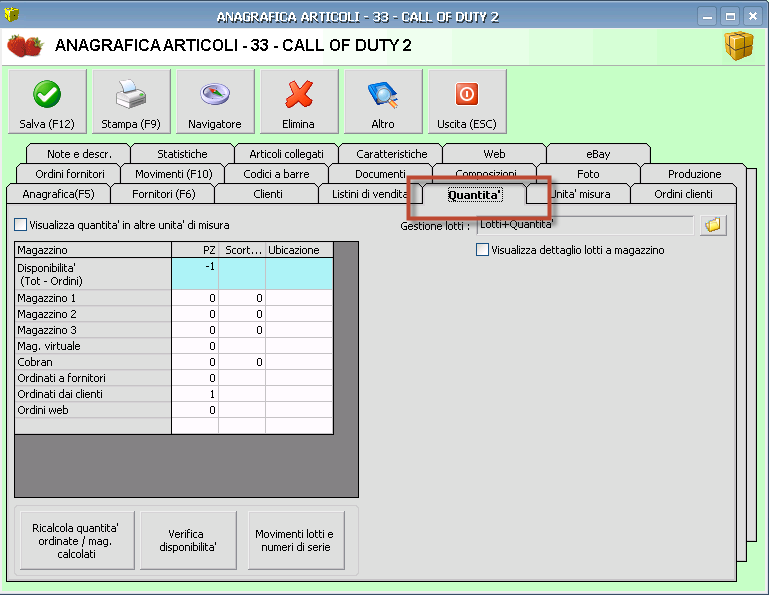Viewport: 769px width, 595px height.
Task: Click the green checkmark Salva (F12) icon
Action: click(x=47, y=94)
